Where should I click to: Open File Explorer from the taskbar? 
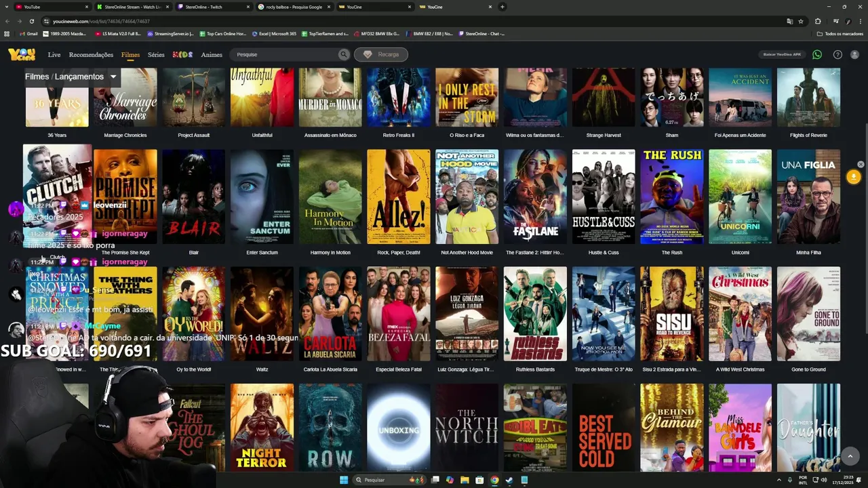(x=465, y=480)
